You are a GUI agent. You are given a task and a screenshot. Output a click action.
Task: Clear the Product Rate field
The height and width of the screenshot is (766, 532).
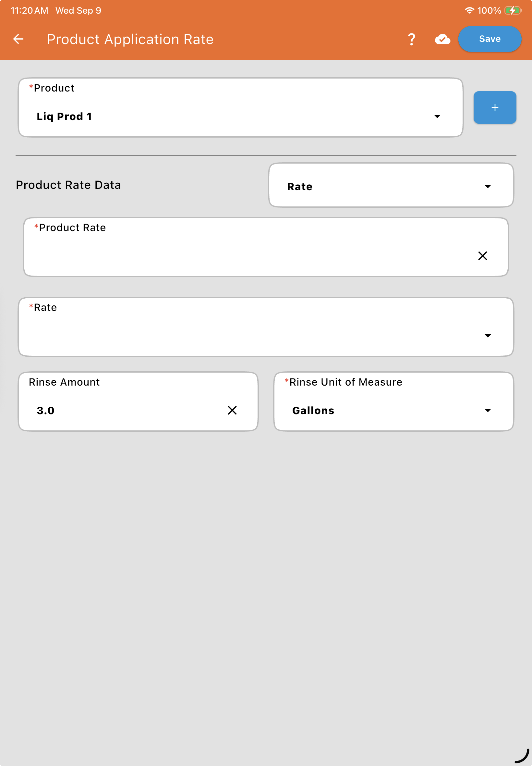482,256
